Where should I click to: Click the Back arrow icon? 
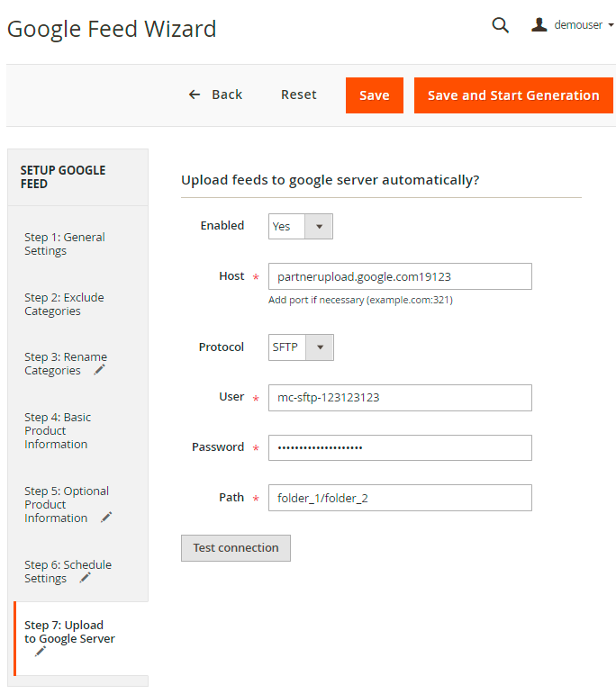[x=195, y=95]
